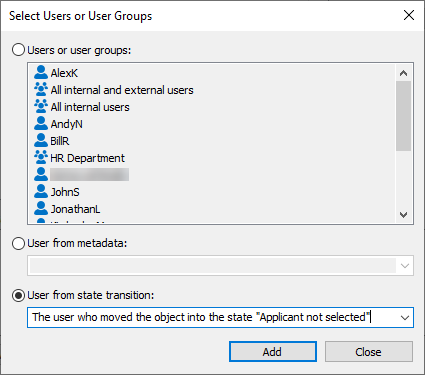425x375 pixels.
Task: Select the User from state transition option
Action: pos(18,295)
